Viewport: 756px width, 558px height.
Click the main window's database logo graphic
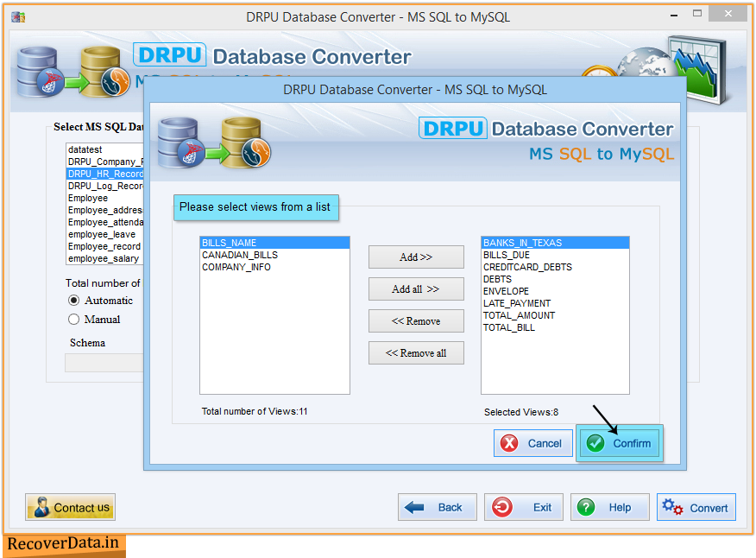click(73, 73)
